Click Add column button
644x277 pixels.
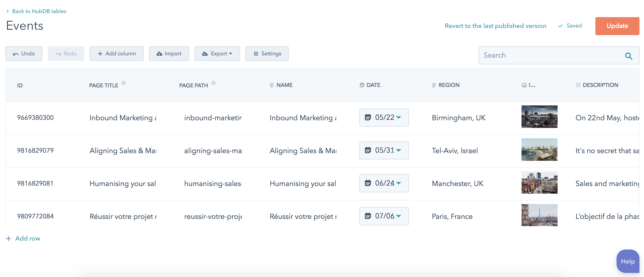pos(116,54)
